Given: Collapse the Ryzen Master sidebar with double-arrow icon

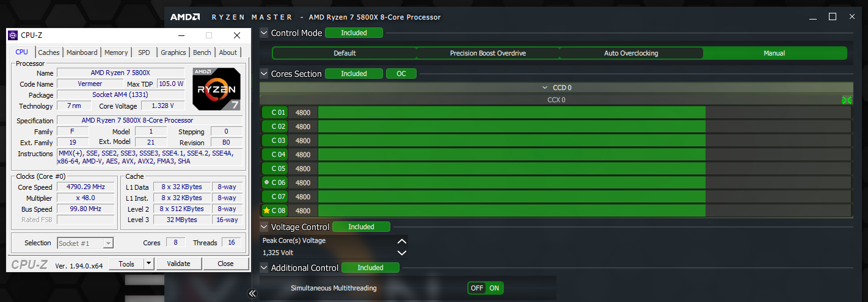Looking at the screenshot, I should 252,293.
